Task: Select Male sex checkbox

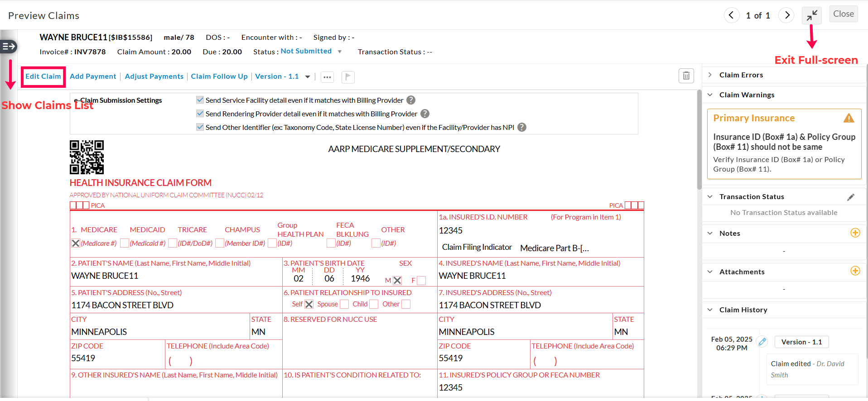Action: (x=397, y=280)
